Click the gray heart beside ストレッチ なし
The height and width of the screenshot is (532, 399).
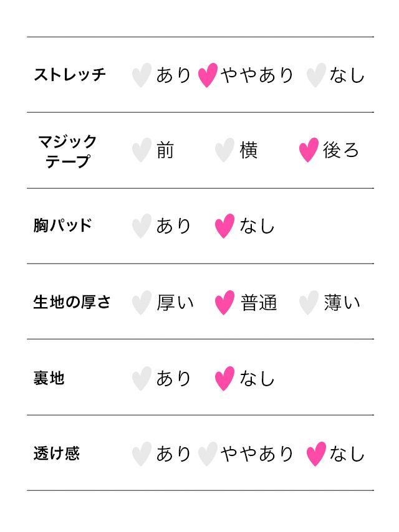click(316, 75)
